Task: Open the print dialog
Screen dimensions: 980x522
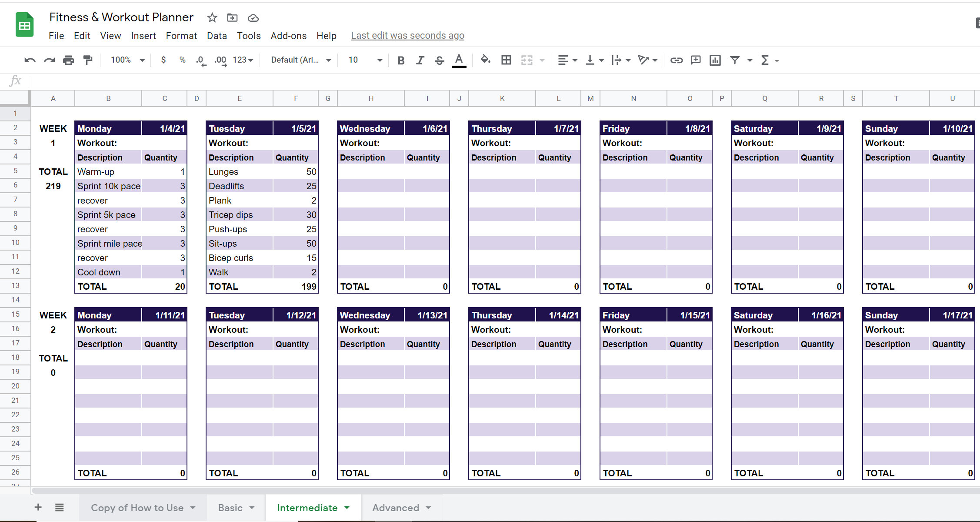Action: tap(68, 60)
